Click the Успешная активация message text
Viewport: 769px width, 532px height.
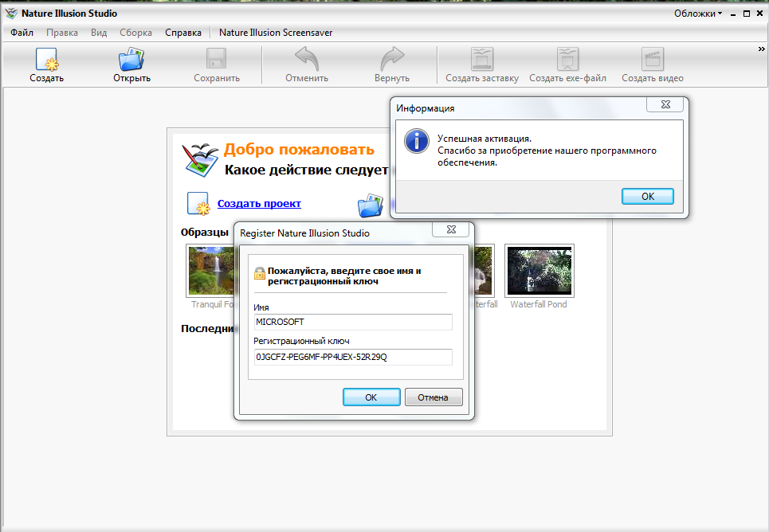click(484, 139)
